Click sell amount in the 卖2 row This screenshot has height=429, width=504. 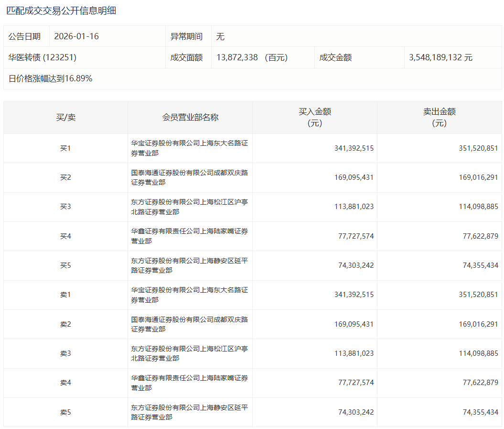(x=478, y=324)
